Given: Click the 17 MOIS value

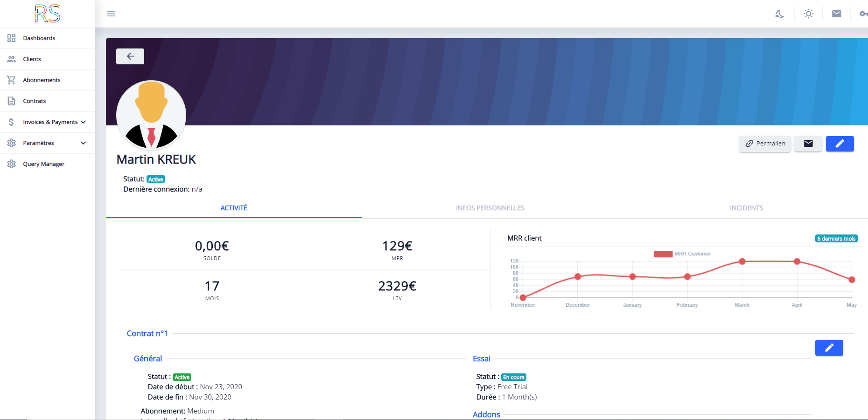Looking at the screenshot, I should coord(212,286).
